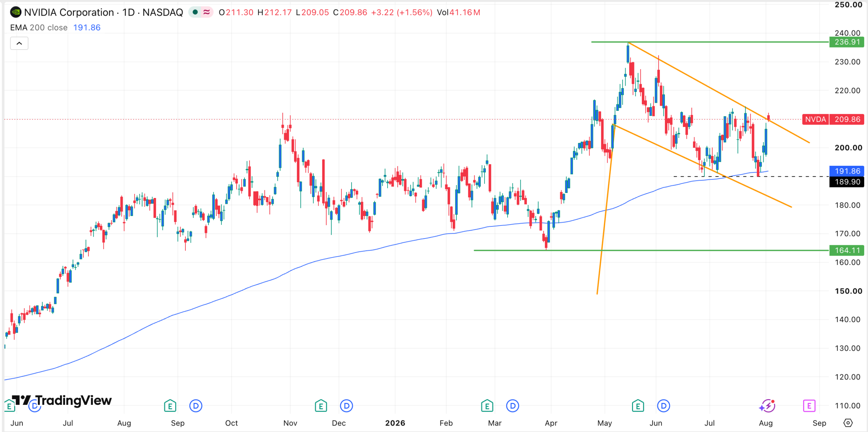The image size is (868, 432).
Task: Open the pink upcoming earnings marker before Sep
Action: pos(809,406)
